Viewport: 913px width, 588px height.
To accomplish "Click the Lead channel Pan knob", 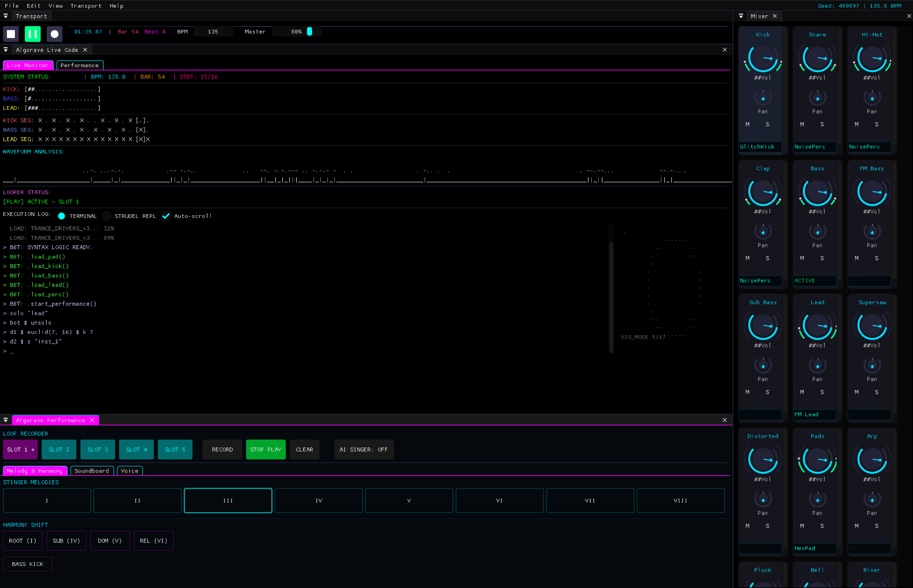I will pos(817,366).
